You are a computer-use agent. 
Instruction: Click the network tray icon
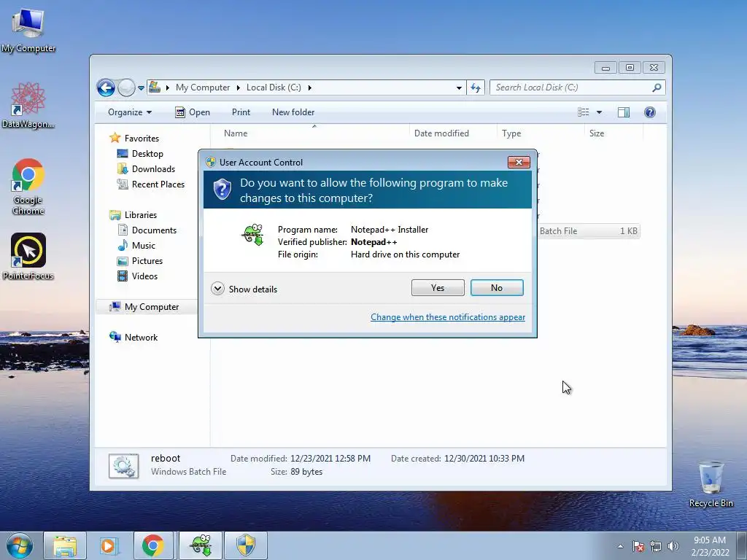(656, 546)
